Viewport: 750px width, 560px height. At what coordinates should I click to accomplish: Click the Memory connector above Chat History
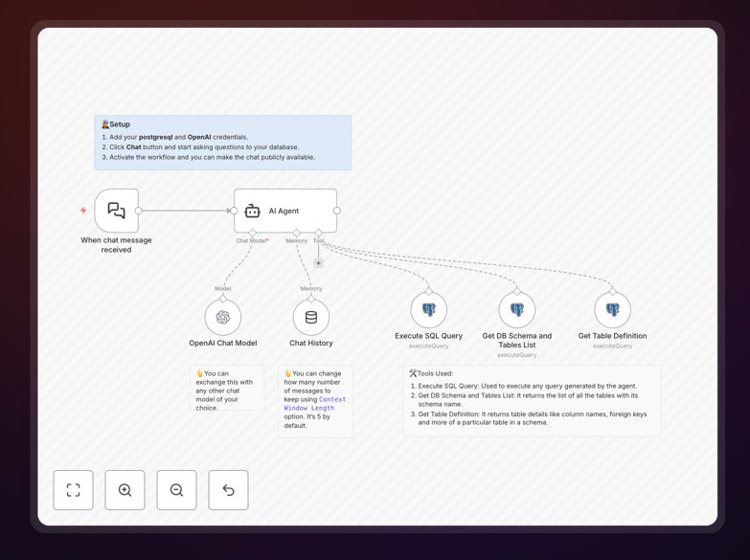[x=311, y=299]
